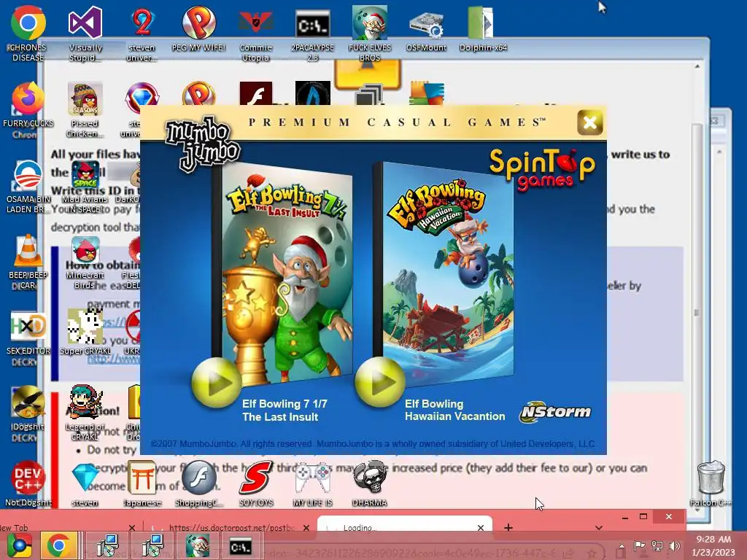Image resolution: width=747 pixels, height=560 pixels.
Task: Open steven diamond desktop icon
Action: click(x=85, y=483)
